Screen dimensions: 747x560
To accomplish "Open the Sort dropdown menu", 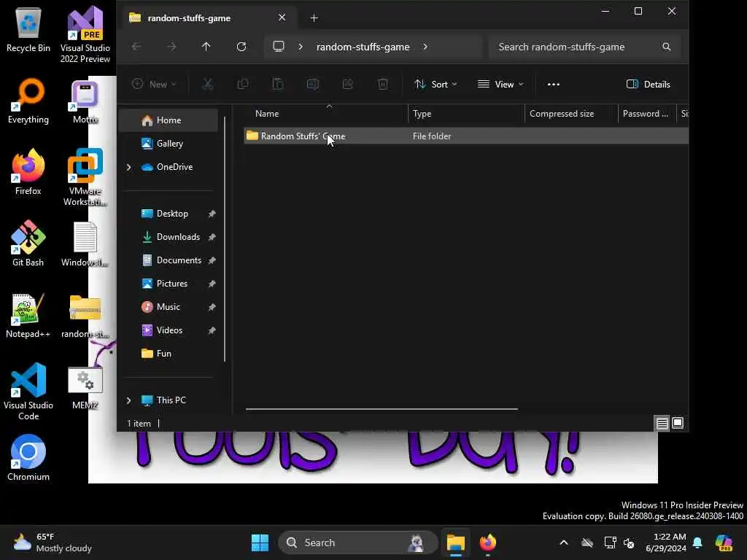I will click(436, 85).
